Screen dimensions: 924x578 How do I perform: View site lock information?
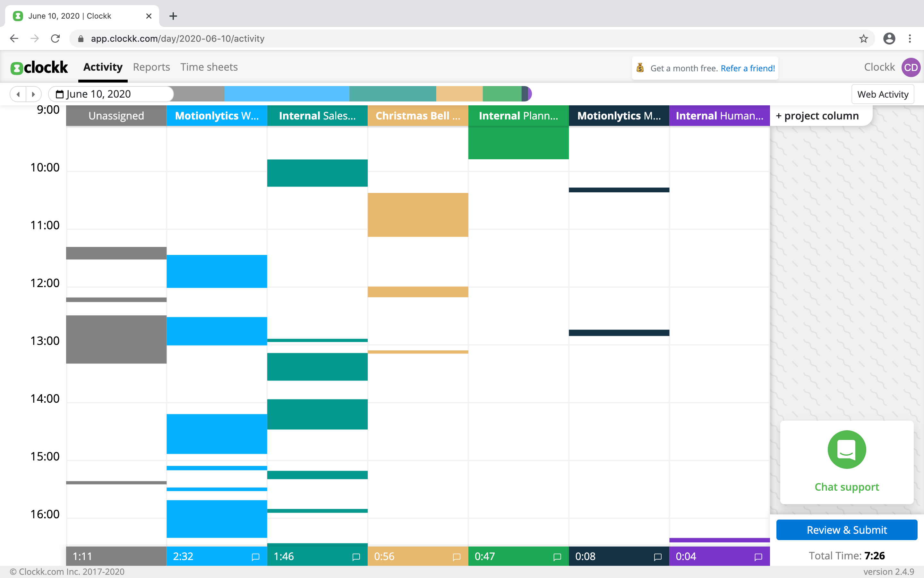click(81, 39)
